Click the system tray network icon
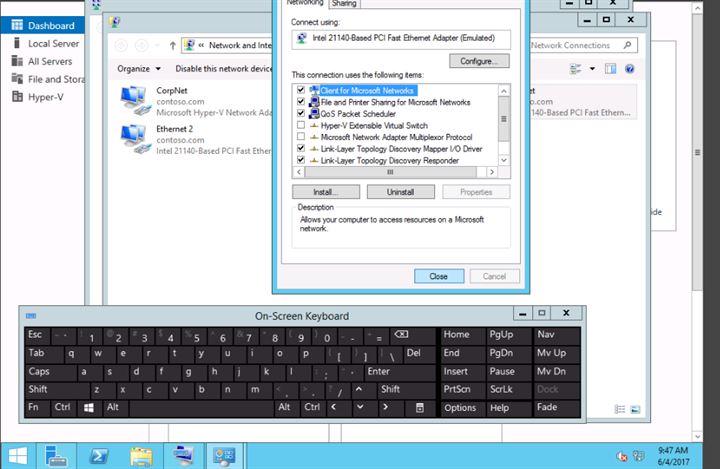Image resolution: width=720 pixels, height=469 pixels. coord(639,456)
